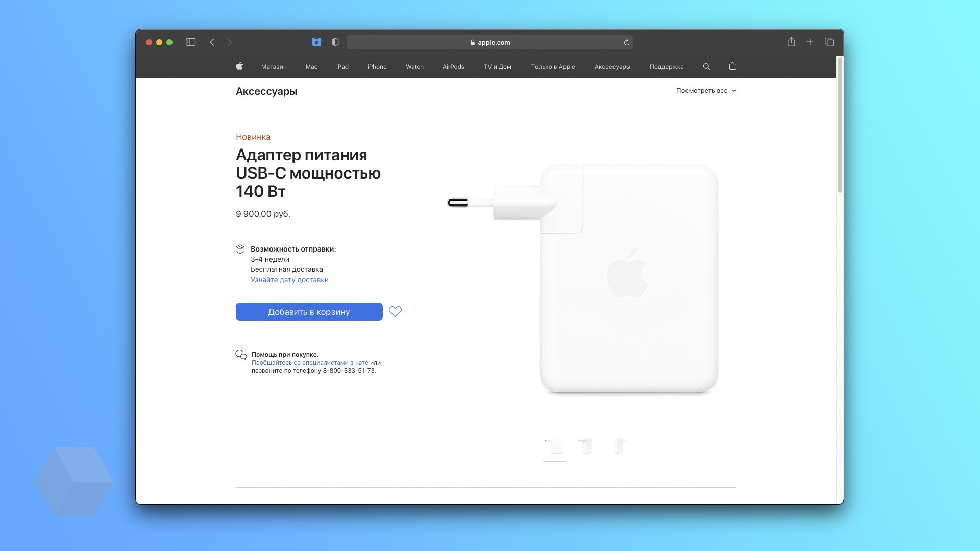Open the Поддержка menu item
Image resolution: width=980 pixels, height=551 pixels.
pos(667,67)
